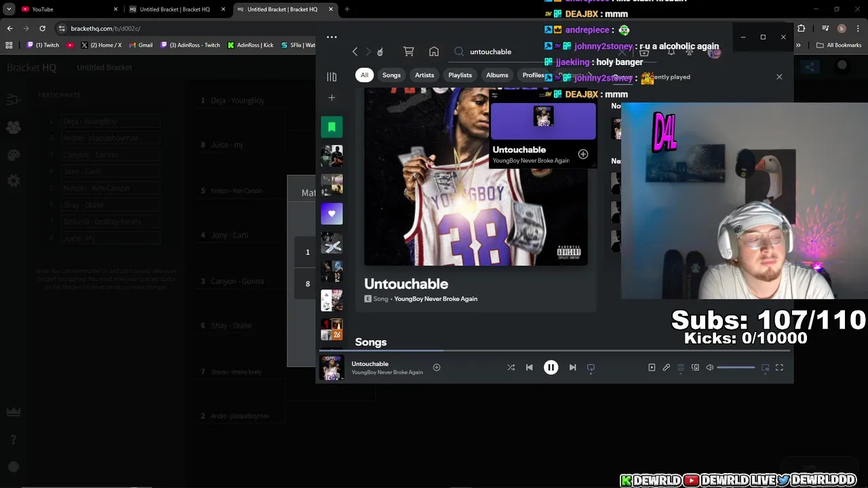Open the AdinRoss | Kick bookmark
This screenshot has width=868, height=488.
point(250,45)
